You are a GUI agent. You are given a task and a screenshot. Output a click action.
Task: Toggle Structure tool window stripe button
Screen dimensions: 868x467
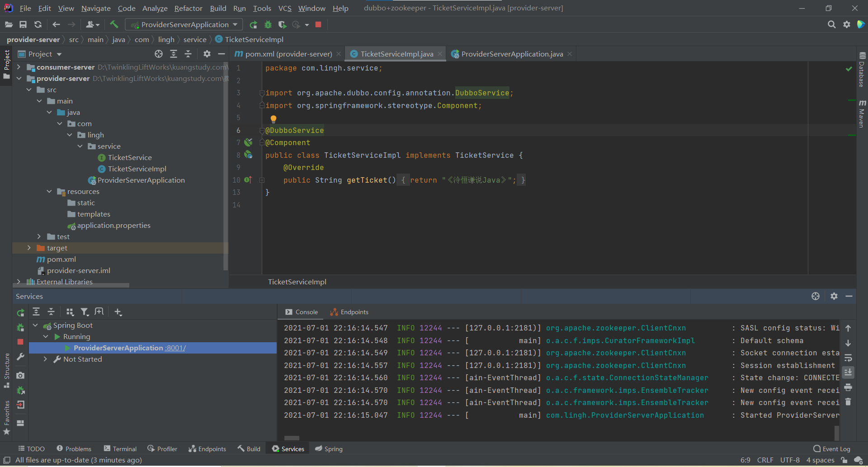pyautogui.click(x=6, y=371)
